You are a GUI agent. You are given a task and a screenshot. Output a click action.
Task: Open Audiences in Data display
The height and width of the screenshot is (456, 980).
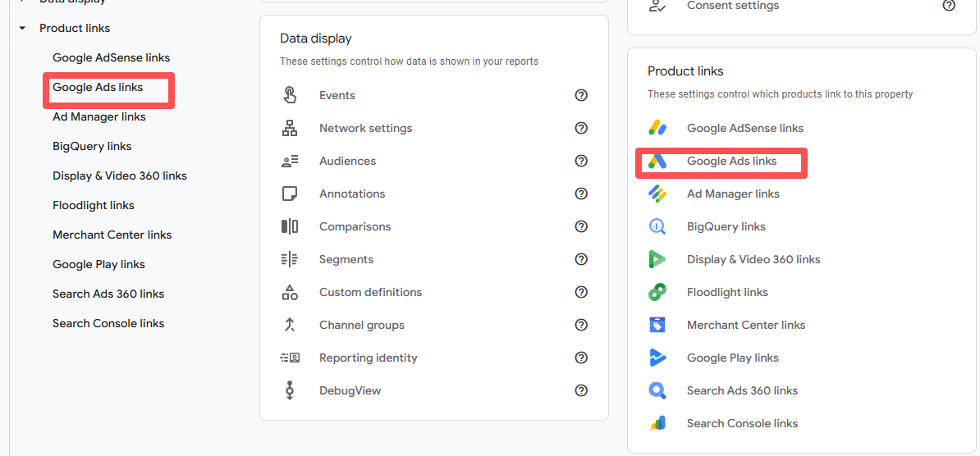click(347, 161)
